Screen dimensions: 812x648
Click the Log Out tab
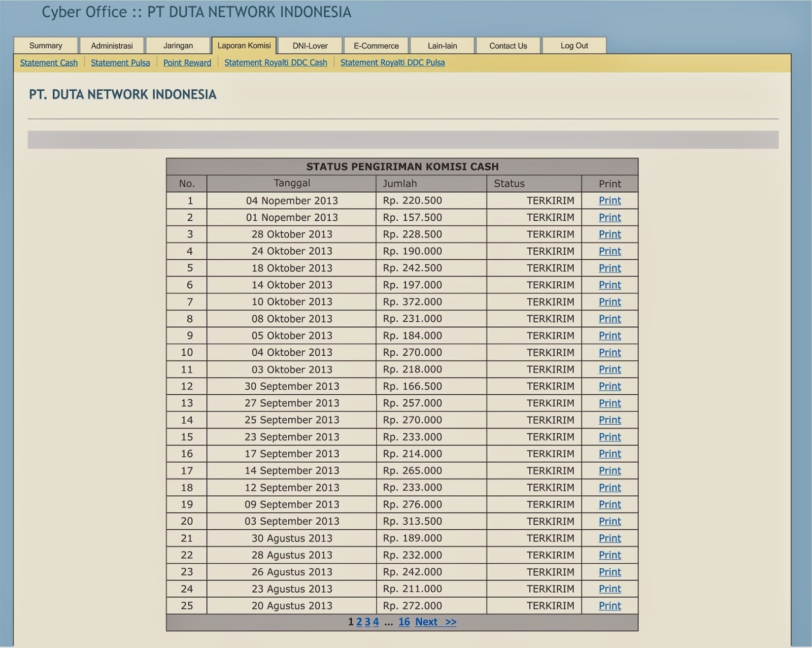(574, 46)
